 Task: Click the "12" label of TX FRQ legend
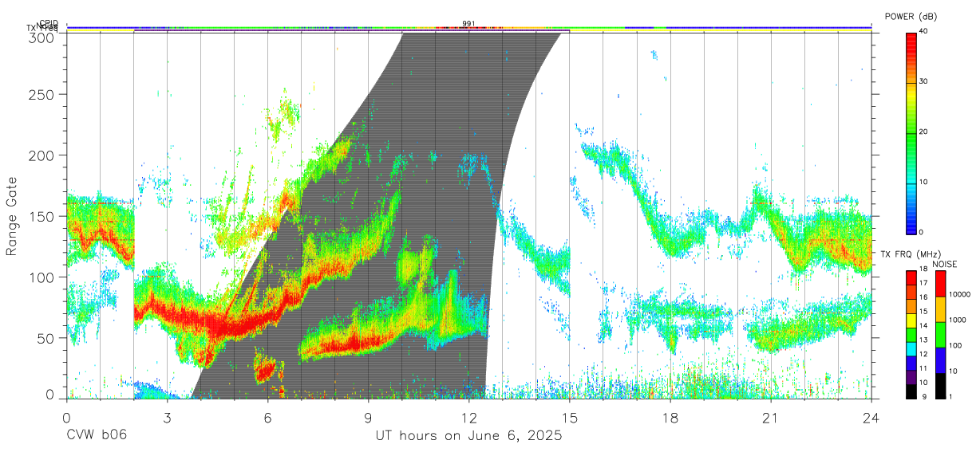(923, 355)
